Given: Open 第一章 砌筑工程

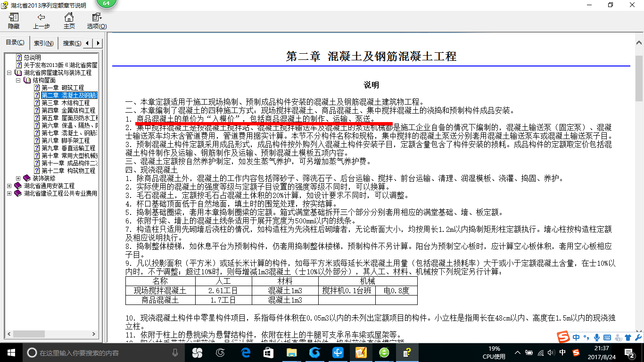Looking at the screenshot, I should (x=63, y=88).
